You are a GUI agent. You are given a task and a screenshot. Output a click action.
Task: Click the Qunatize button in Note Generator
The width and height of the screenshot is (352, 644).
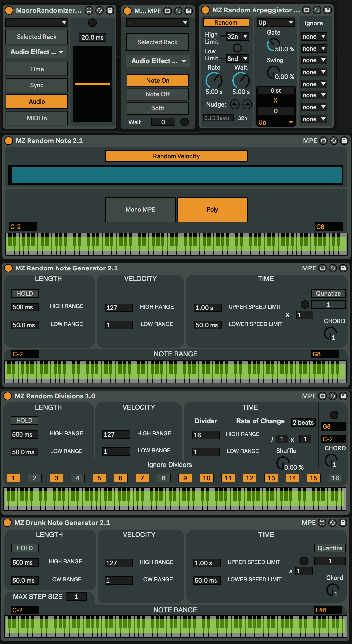pyautogui.click(x=328, y=293)
